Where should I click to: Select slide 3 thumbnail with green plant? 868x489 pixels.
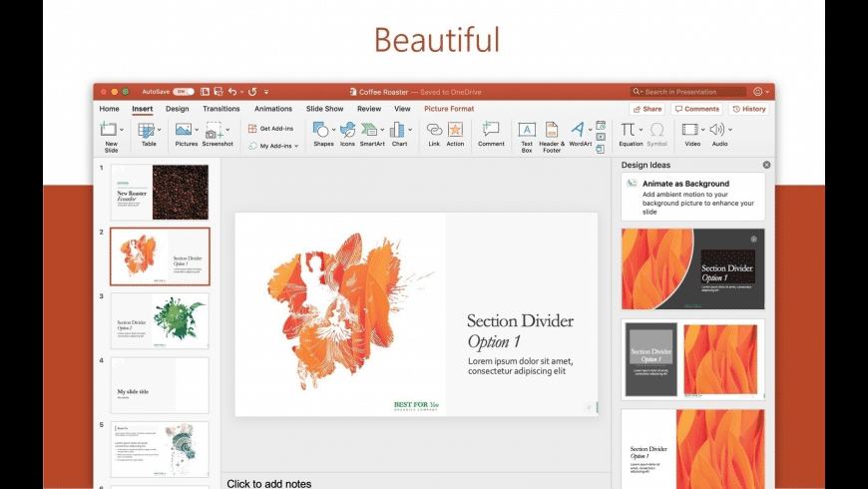point(160,321)
